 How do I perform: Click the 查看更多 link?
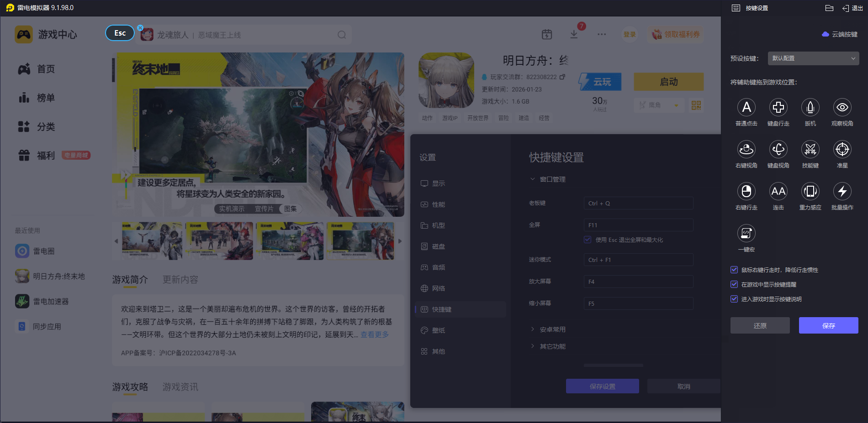point(375,334)
